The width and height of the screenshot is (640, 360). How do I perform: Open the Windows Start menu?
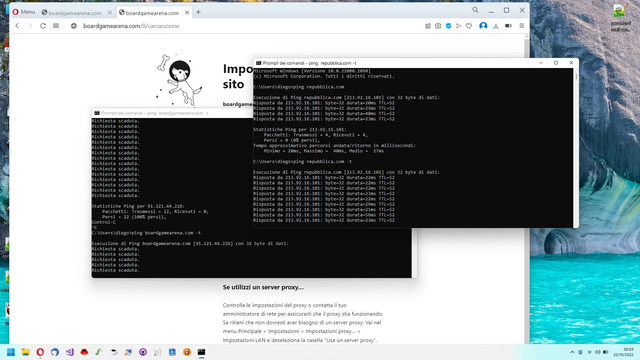pos(11,352)
